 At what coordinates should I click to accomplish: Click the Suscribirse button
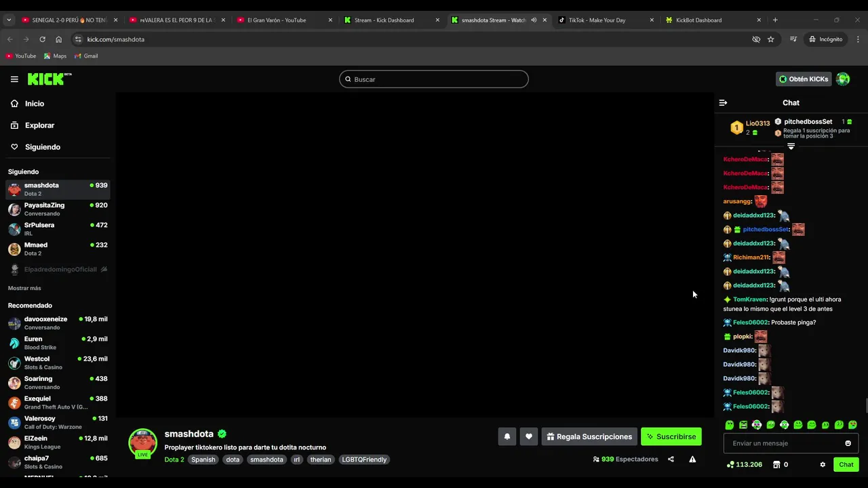tap(671, 436)
